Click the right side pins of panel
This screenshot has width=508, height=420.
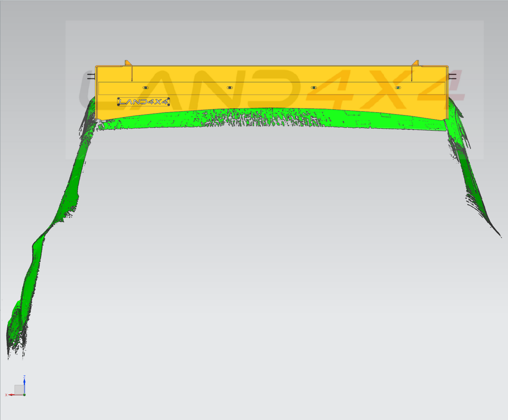(453, 76)
